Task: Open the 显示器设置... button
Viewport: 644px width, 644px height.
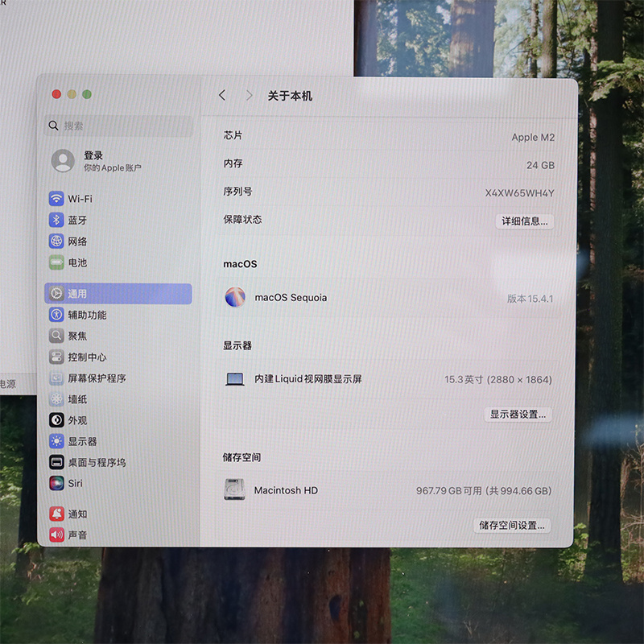Action: click(x=518, y=415)
